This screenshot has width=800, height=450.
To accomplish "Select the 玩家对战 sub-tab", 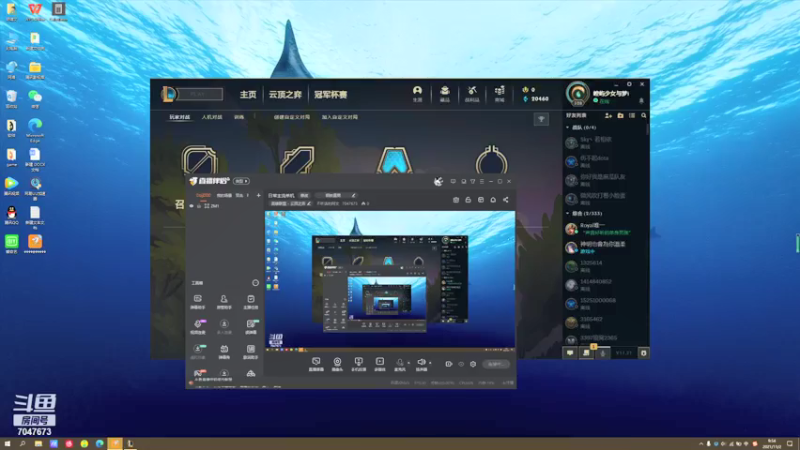I will (180, 117).
